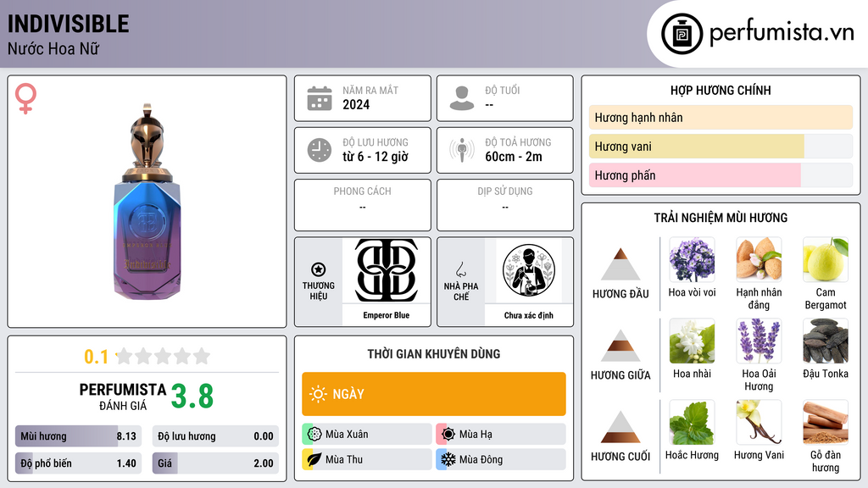The width and height of the screenshot is (868, 488).
Task: Click the Hạnh nhân đắng note image
Action: point(759,260)
